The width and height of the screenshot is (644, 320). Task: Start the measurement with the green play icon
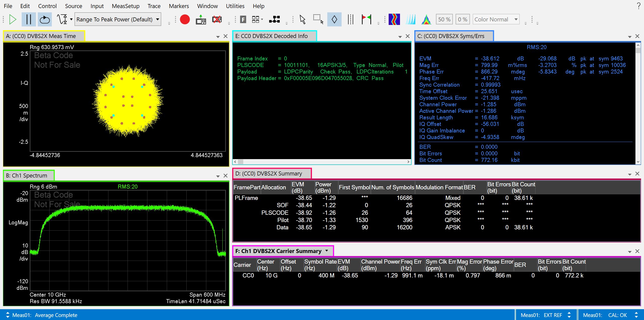pyautogui.click(x=12, y=19)
